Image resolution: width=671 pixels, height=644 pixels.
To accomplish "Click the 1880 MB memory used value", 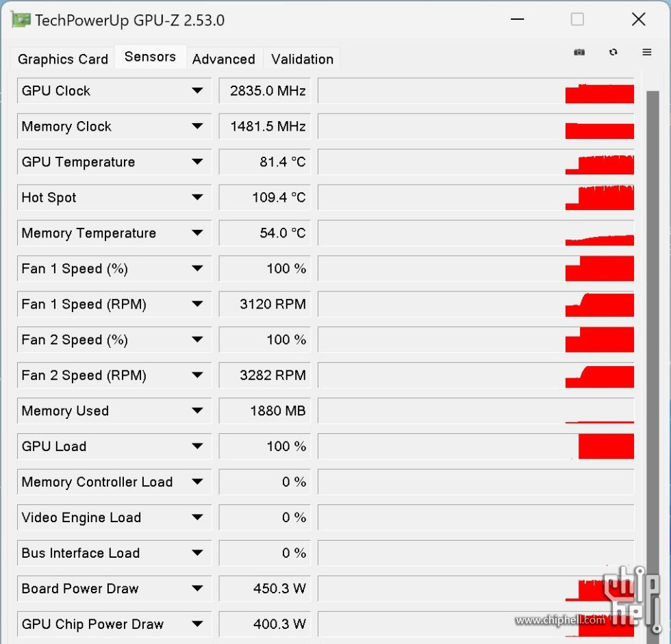I will point(264,411).
